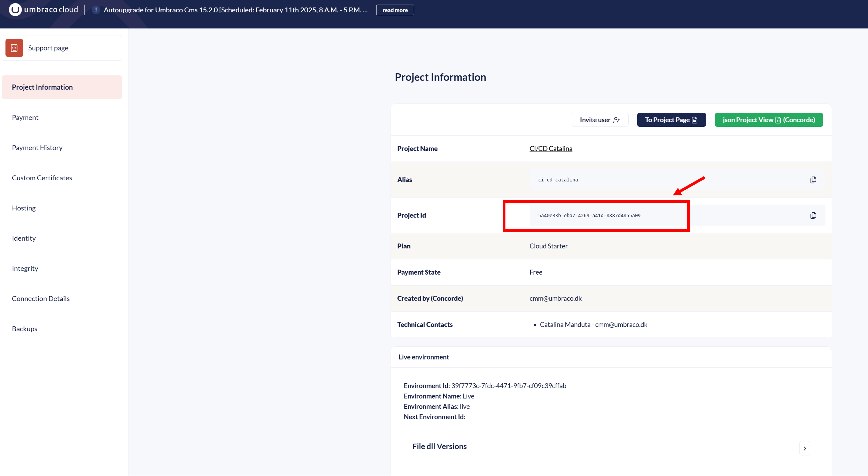
Task: Open the Payment menu item
Action: point(25,117)
